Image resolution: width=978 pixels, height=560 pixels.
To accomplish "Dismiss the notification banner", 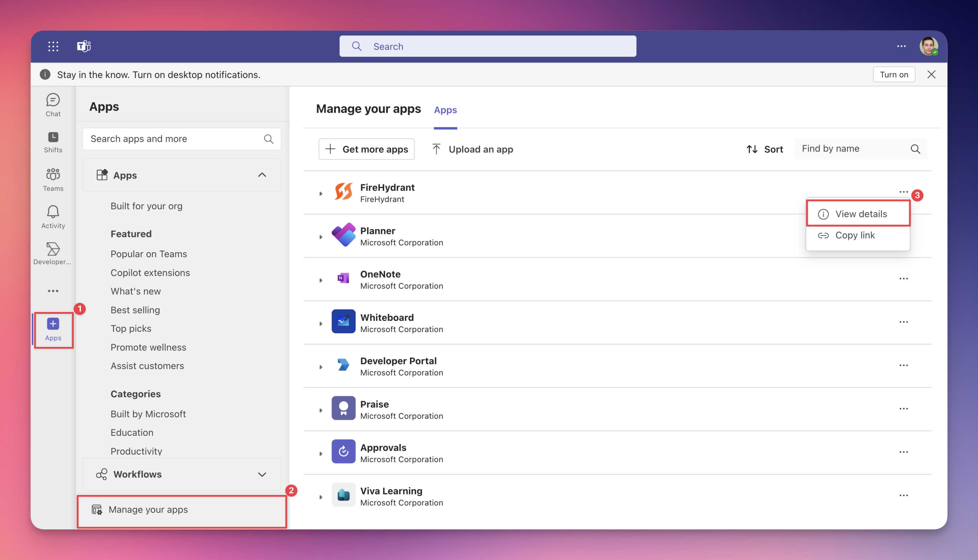I will coord(931,75).
